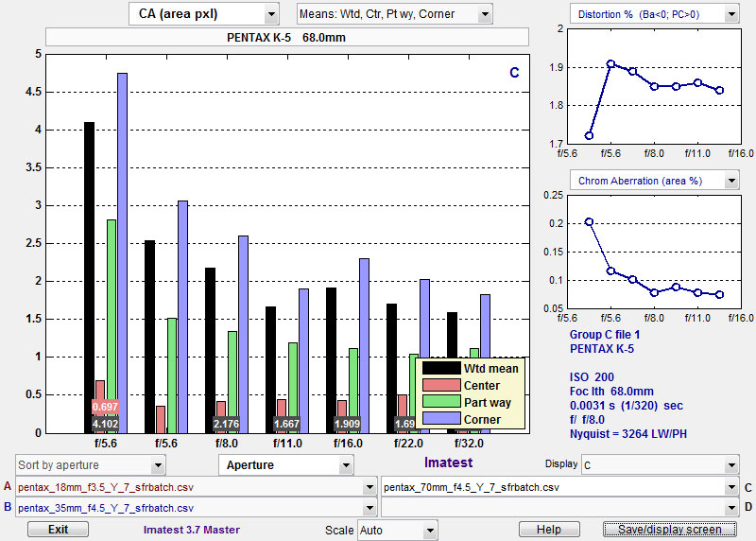Click the Part way green legend swatch

(441, 402)
